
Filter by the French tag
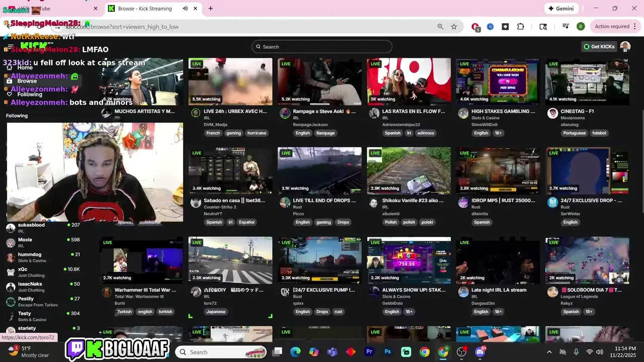pos(213,133)
